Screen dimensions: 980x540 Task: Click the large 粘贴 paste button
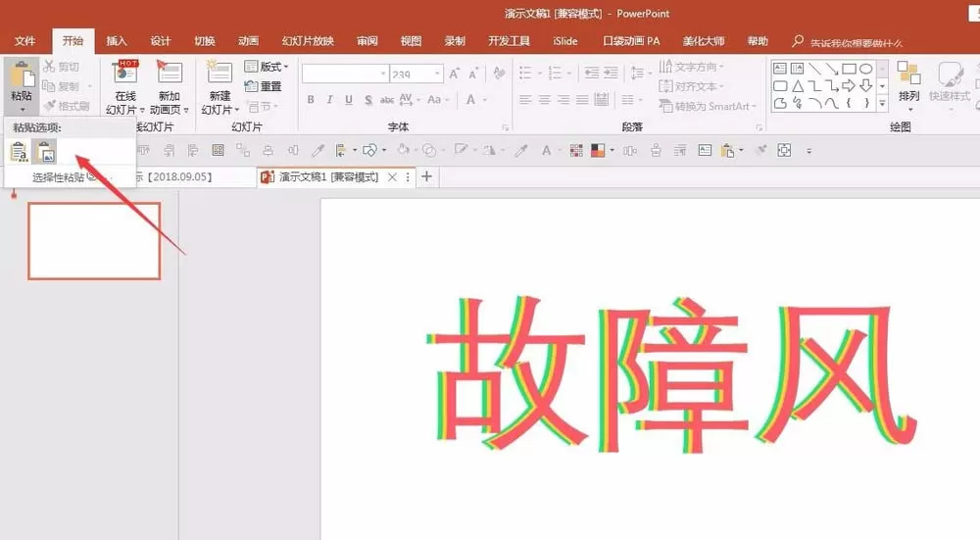[x=22, y=85]
